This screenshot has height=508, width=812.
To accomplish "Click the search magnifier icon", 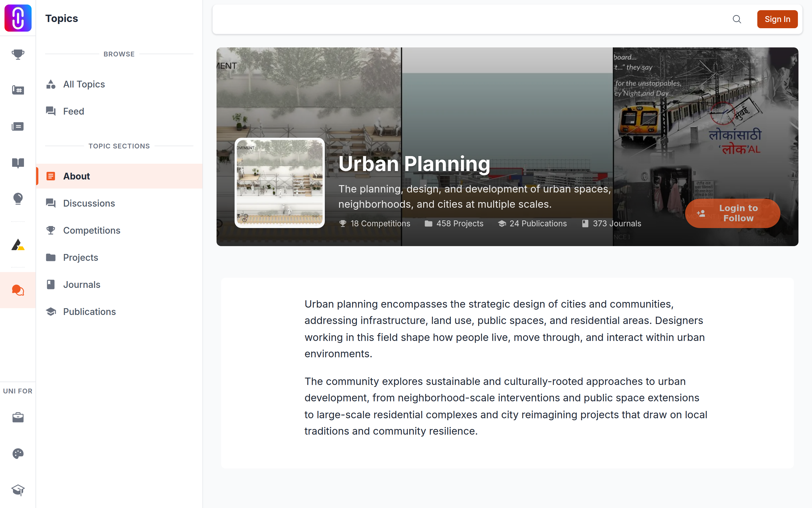I will point(737,19).
